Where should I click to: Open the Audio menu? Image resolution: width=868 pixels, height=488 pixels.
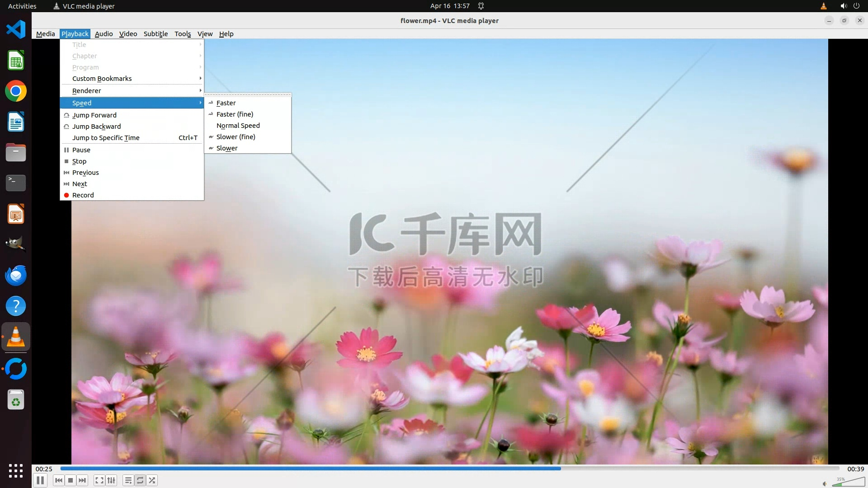pos(104,34)
